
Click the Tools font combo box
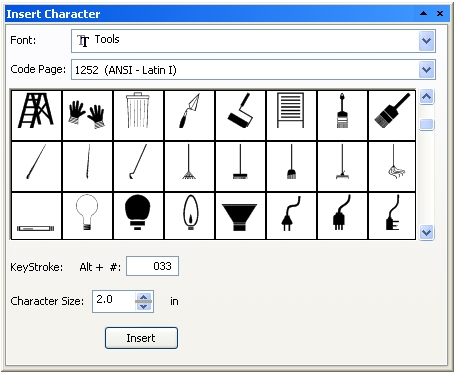click(x=253, y=41)
